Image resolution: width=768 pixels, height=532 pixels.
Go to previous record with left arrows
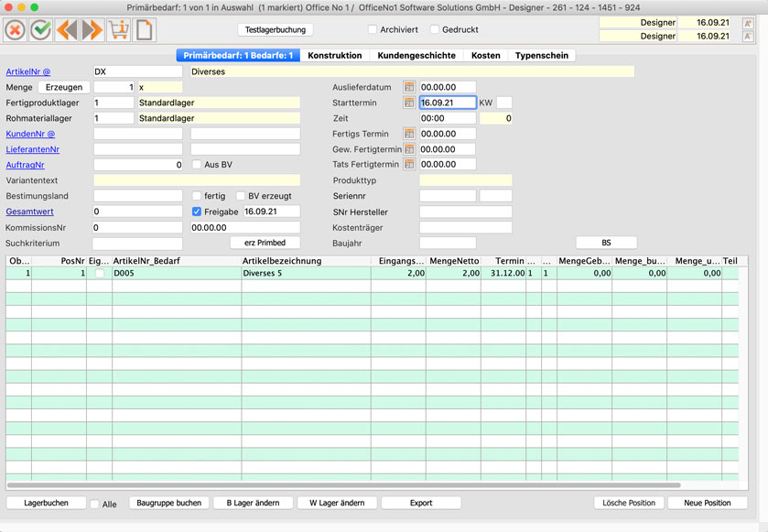(67, 30)
